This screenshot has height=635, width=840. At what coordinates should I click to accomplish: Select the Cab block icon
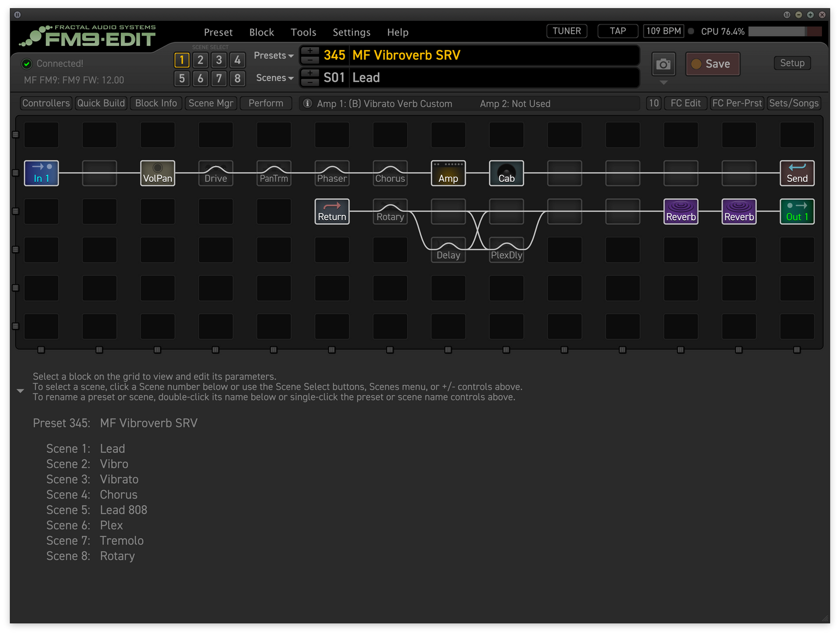tap(506, 173)
